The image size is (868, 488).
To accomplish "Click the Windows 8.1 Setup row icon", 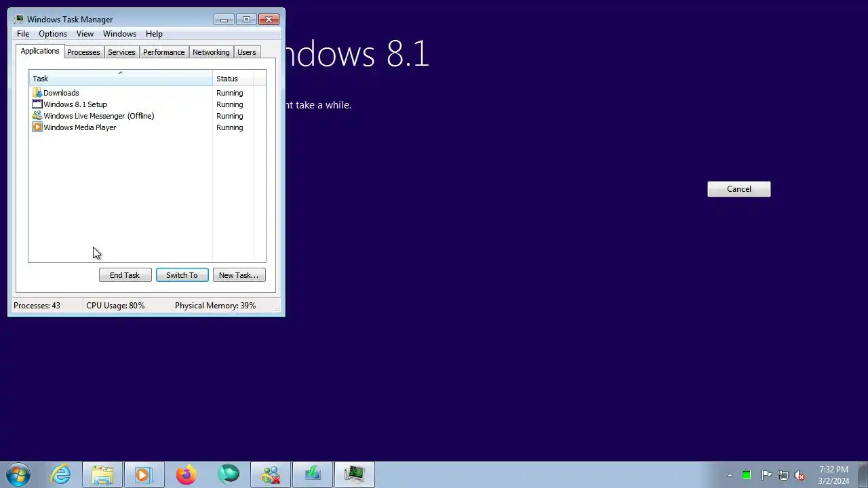I will [x=37, y=104].
